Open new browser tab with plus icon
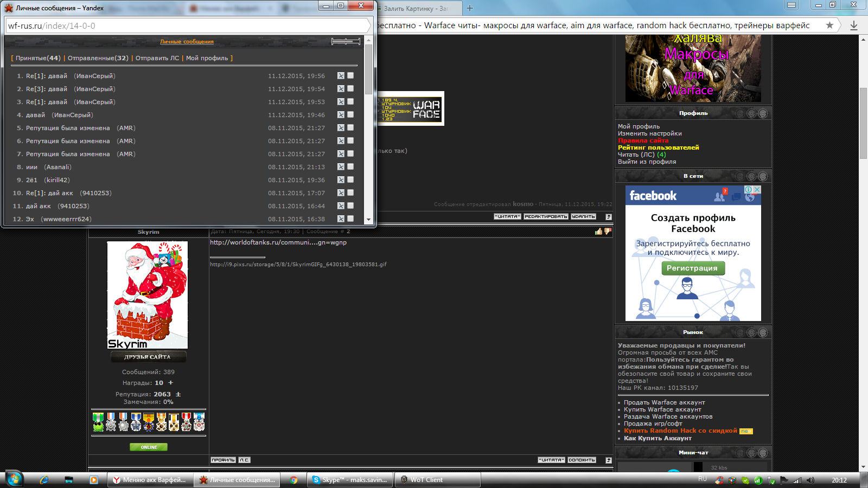The image size is (868, 488). pos(470,8)
